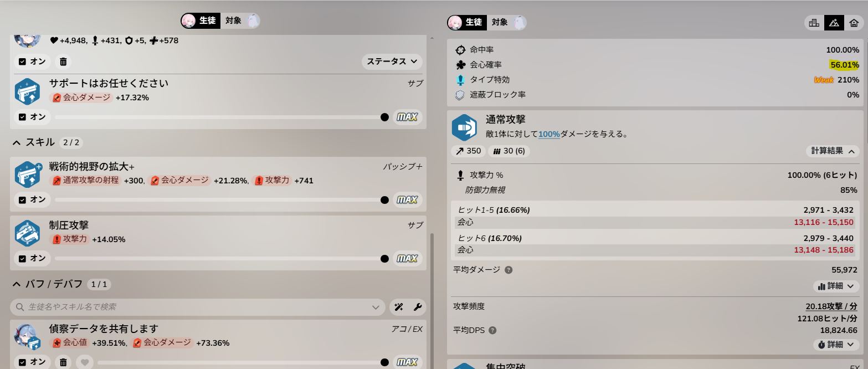
Task: Choose the indoor house terrain icon
Action: (x=854, y=23)
